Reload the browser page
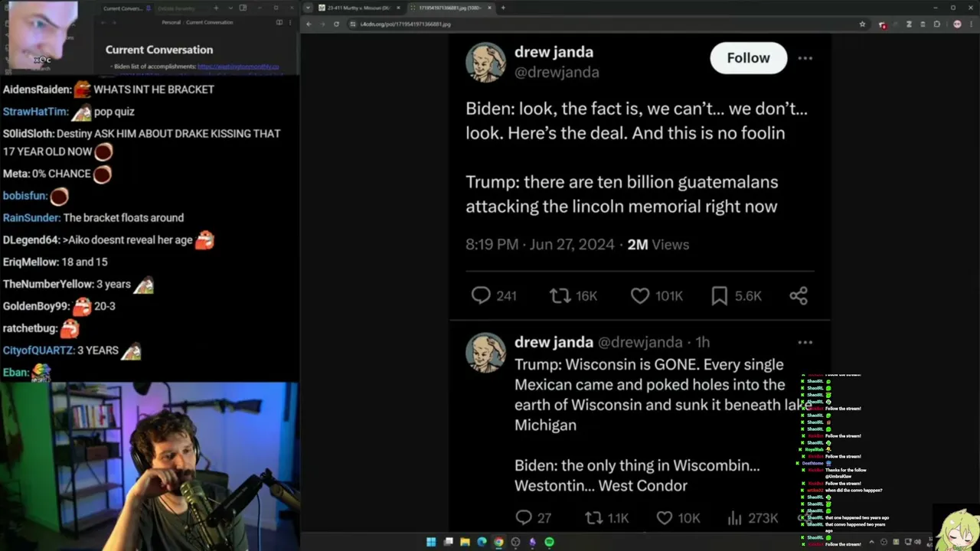980x551 pixels. [x=336, y=24]
